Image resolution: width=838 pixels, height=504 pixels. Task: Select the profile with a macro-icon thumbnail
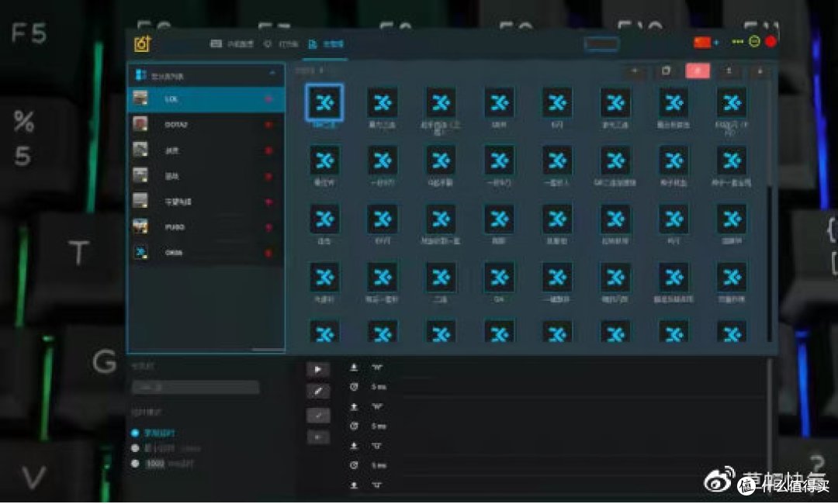pos(206,253)
